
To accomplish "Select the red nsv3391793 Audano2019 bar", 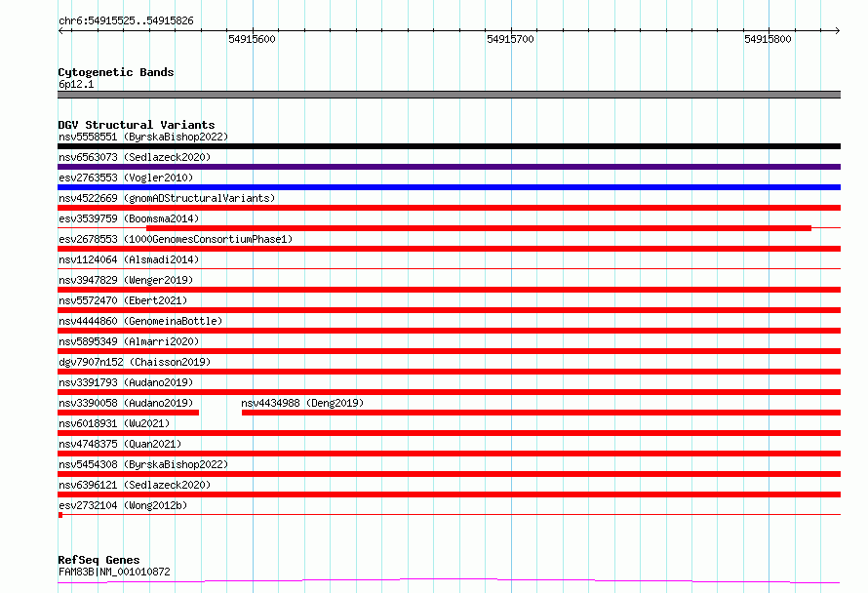I will point(449,392).
